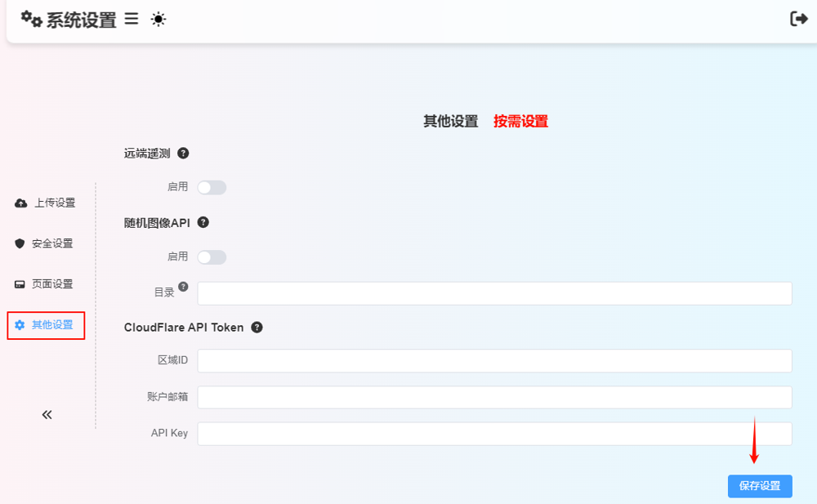Enable the 远端遥测 toggle switch
Screen dimensions: 817x504
[212, 188]
